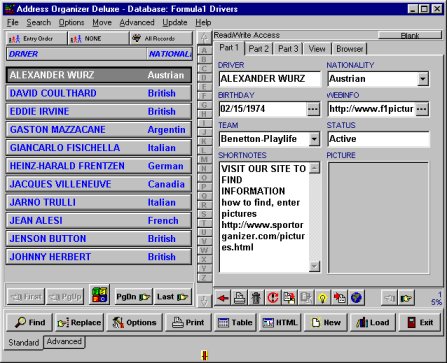Toggle the Entry Order sort button
This screenshot has height=363, width=447.
click(x=37, y=39)
